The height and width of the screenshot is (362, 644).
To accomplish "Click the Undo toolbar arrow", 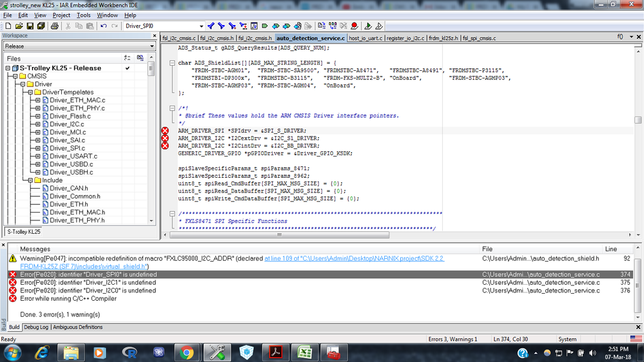I will (104, 26).
